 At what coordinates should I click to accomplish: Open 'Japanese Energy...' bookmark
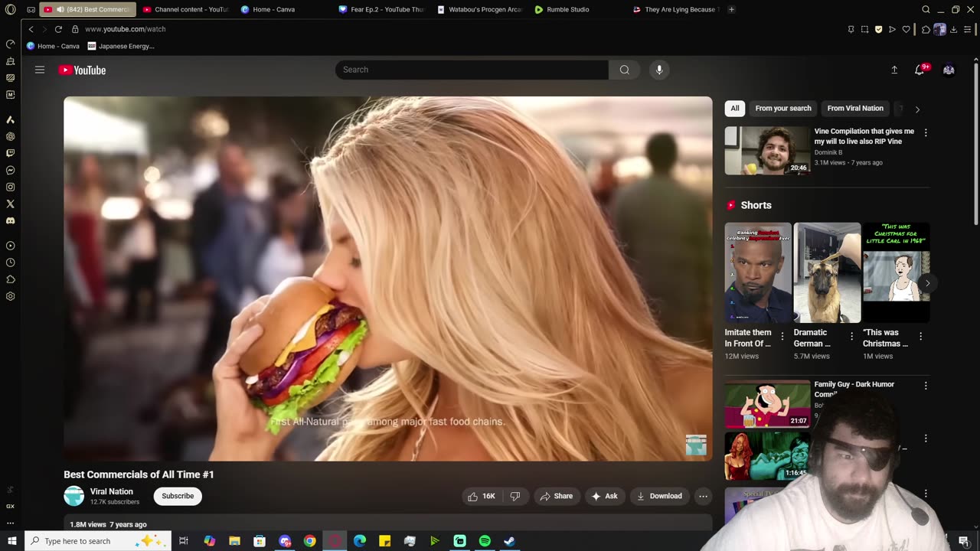(x=121, y=46)
